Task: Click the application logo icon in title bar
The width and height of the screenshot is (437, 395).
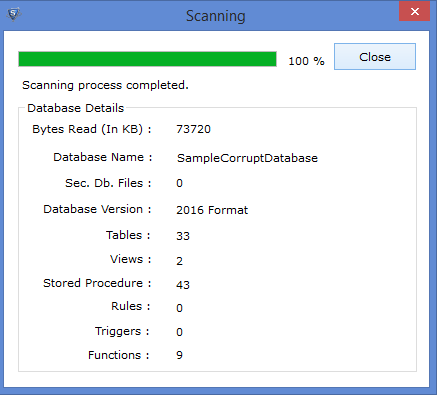Action: (14, 14)
